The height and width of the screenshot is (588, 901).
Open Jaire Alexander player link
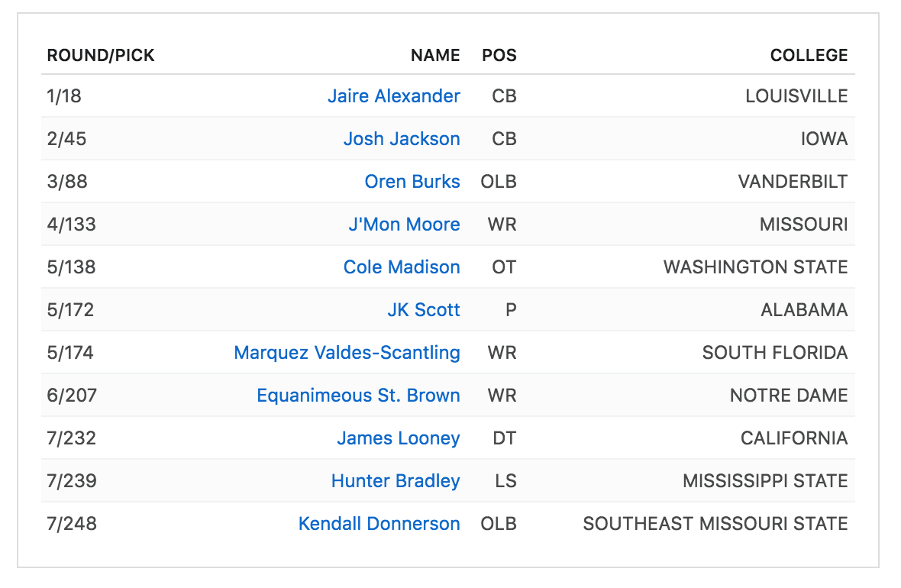(x=393, y=96)
